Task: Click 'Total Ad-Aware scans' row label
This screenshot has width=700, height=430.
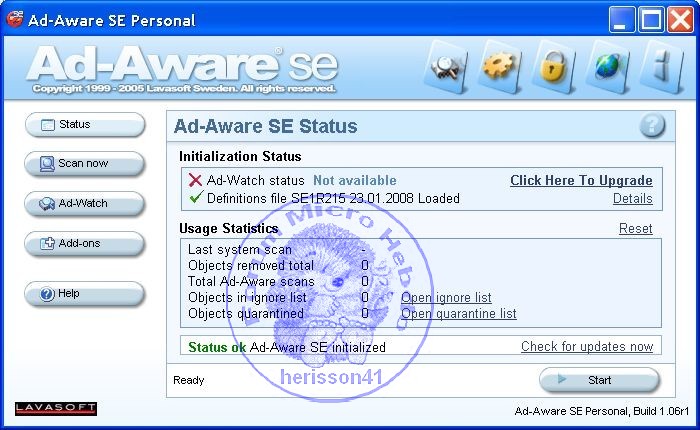Action: coord(251,281)
